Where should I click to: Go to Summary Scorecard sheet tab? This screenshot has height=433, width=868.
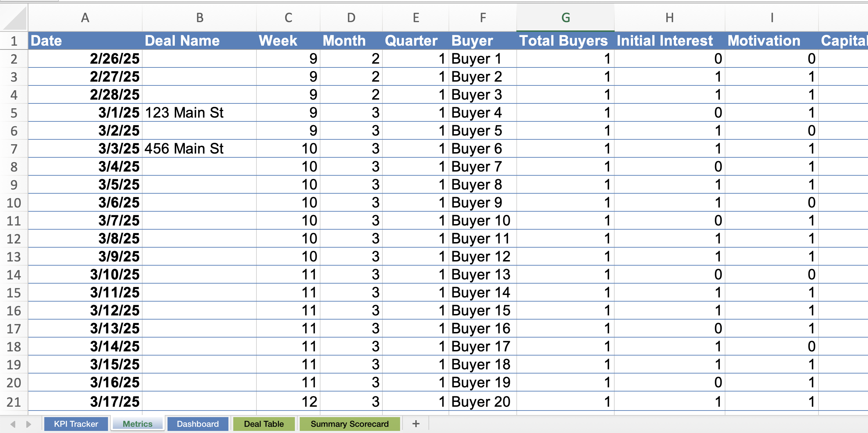(350, 424)
